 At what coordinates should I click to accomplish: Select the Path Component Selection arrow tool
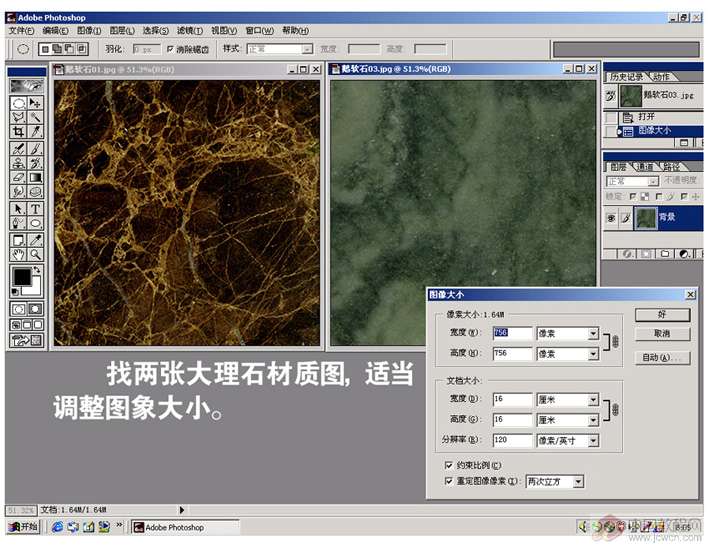pyautogui.click(x=19, y=208)
